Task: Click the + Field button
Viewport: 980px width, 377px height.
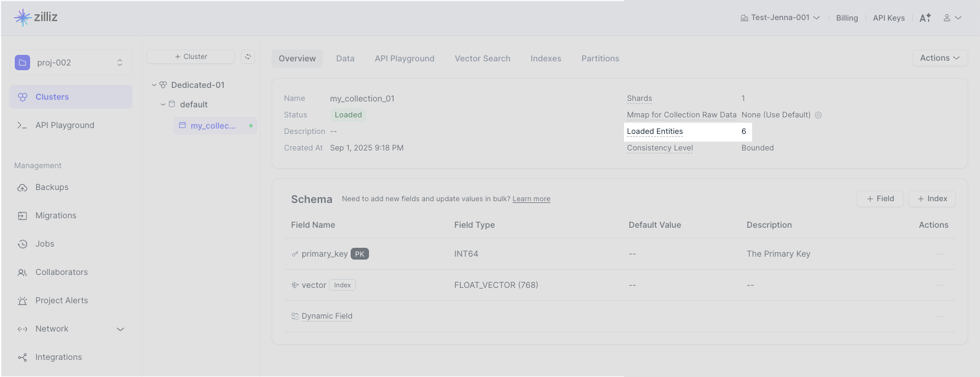Action: coord(880,199)
